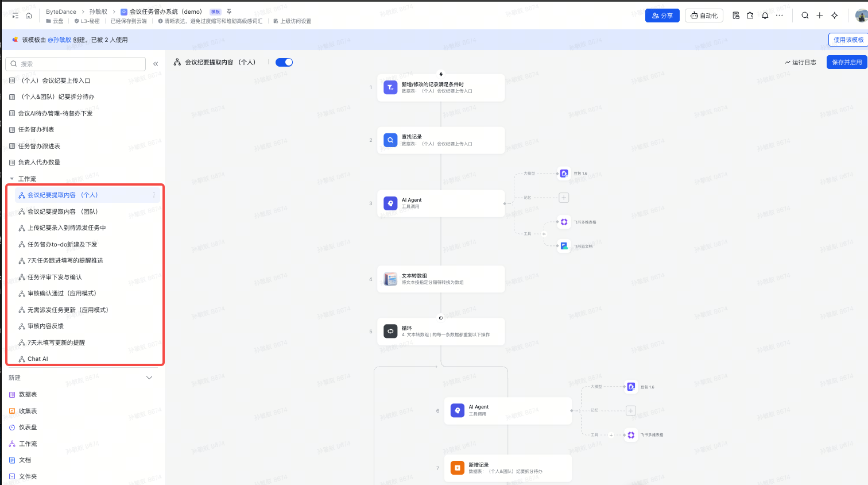Click the home icon in top bar

click(x=29, y=16)
